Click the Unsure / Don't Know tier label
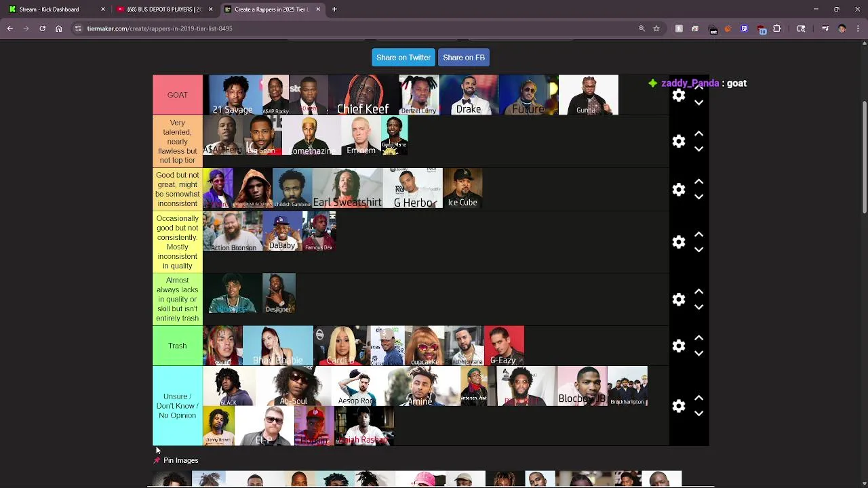868x488 pixels. pos(178,406)
